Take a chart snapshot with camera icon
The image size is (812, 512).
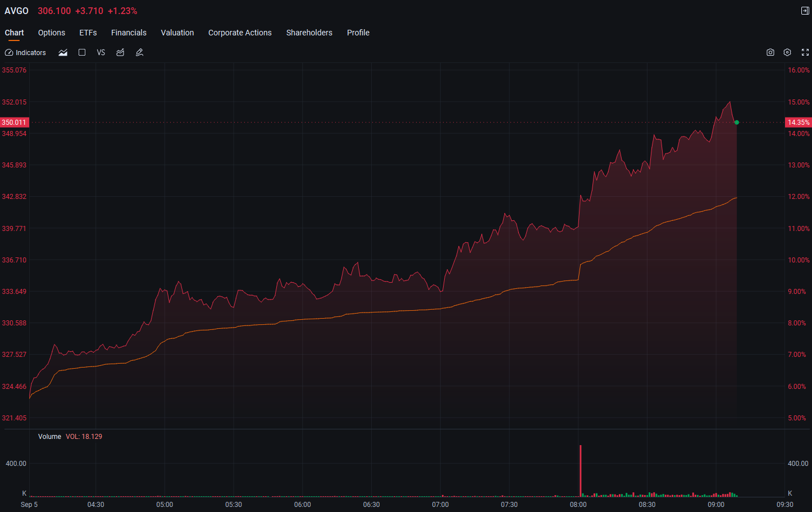pos(770,52)
